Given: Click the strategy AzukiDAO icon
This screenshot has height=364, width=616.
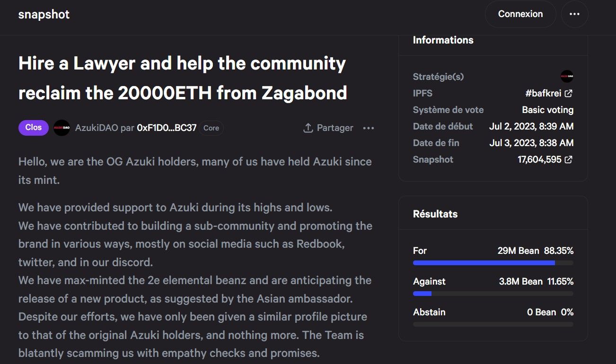Looking at the screenshot, I should pos(567,76).
